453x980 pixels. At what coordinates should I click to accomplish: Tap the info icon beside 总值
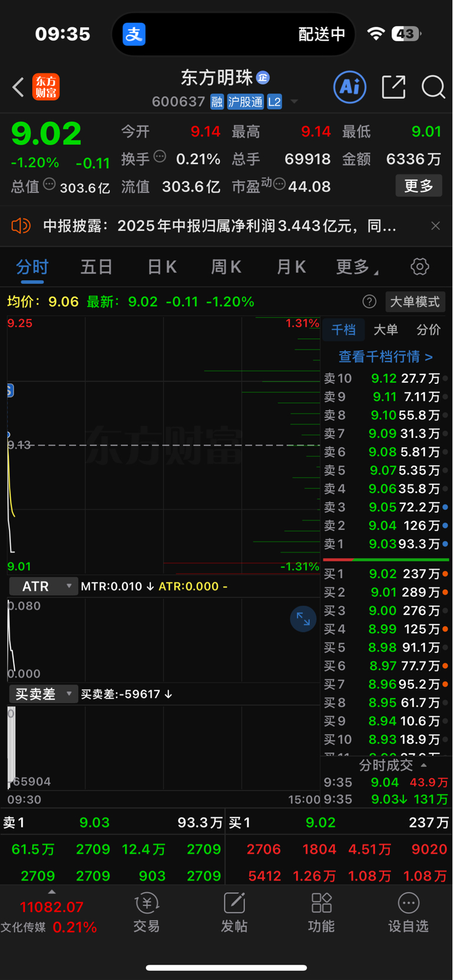click(x=49, y=184)
